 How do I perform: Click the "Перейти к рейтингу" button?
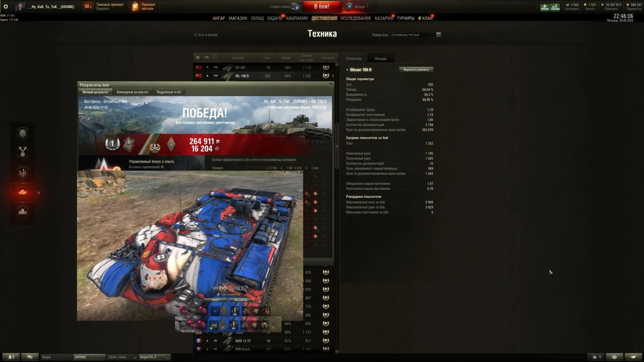pyautogui.click(x=416, y=70)
